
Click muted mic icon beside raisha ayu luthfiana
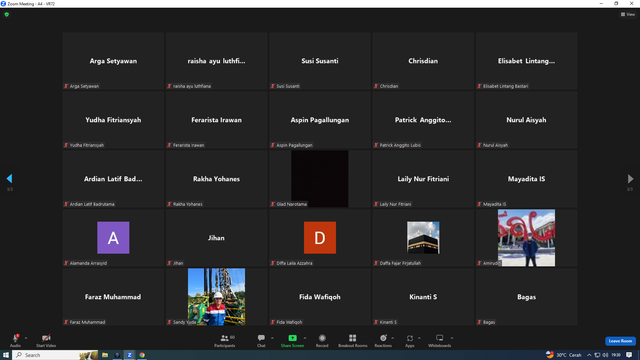coord(169,86)
